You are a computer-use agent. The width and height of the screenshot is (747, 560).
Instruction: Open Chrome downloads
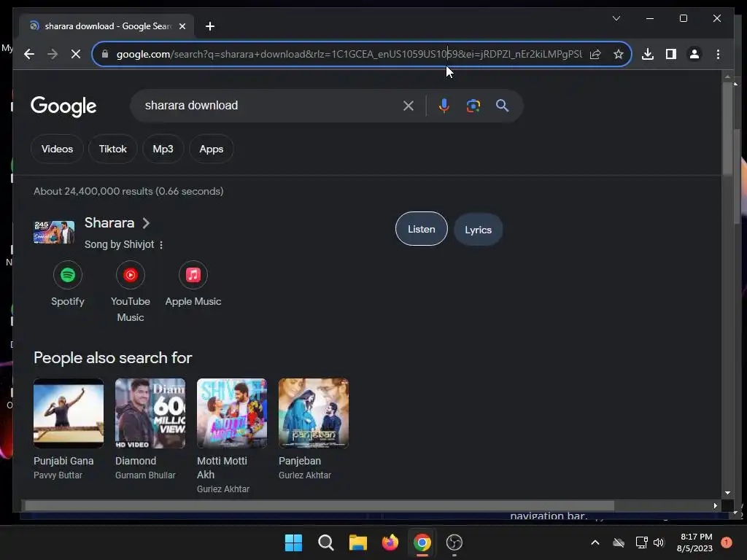(x=648, y=54)
